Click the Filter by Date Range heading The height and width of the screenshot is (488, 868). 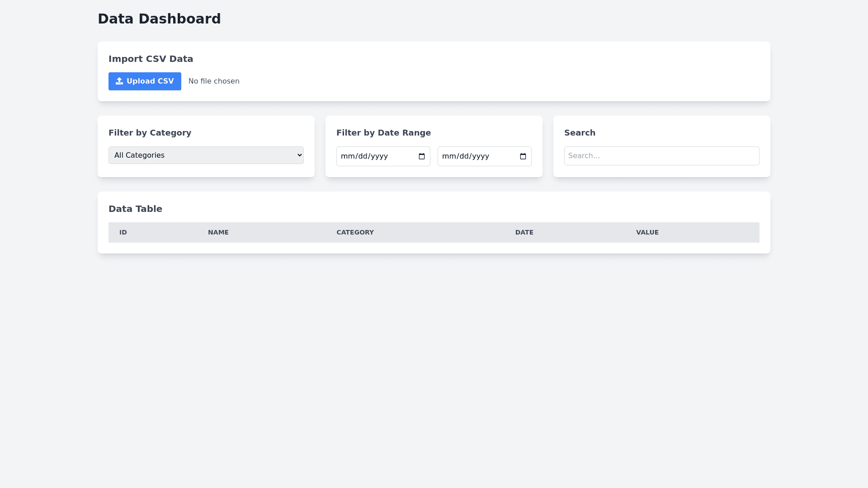(383, 133)
